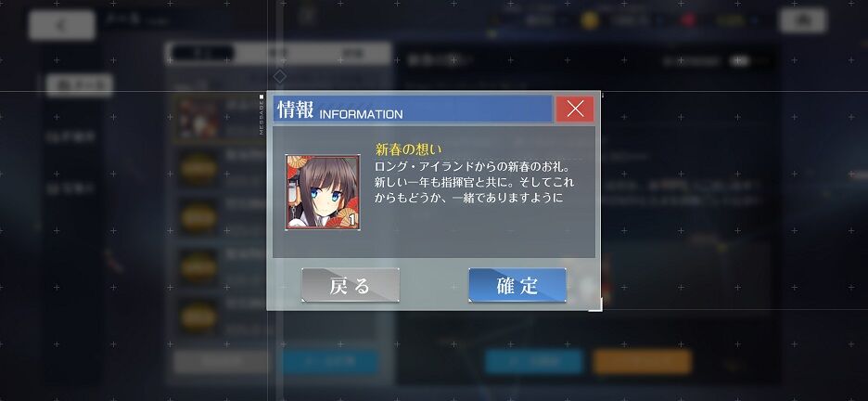The image size is (868, 401).
Task: Switch to the dark highlighted first mail tab
Action: coord(202,53)
